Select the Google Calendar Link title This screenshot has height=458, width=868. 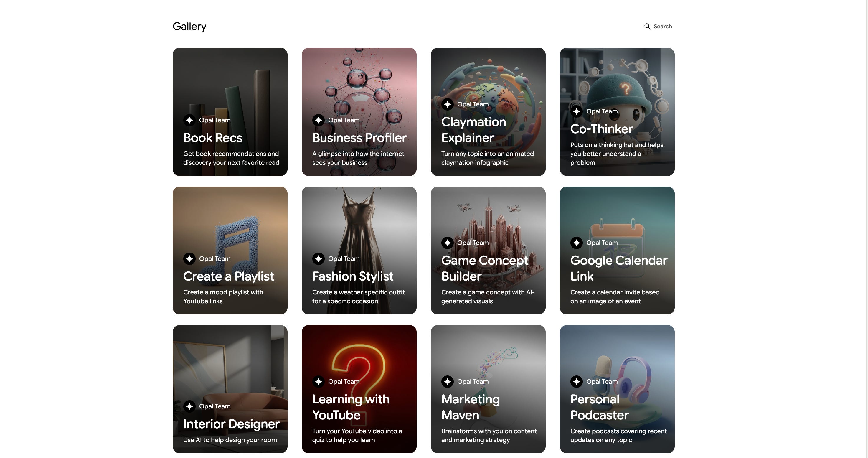(619, 268)
